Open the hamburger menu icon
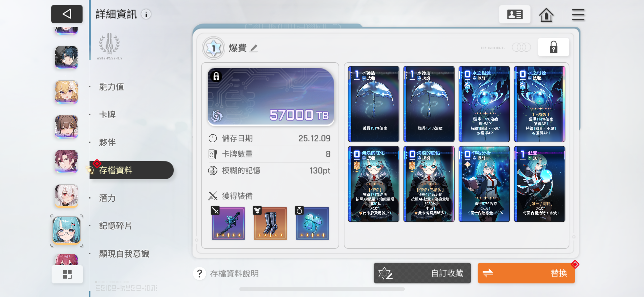The image size is (644, 297). (x=578, y=15)
